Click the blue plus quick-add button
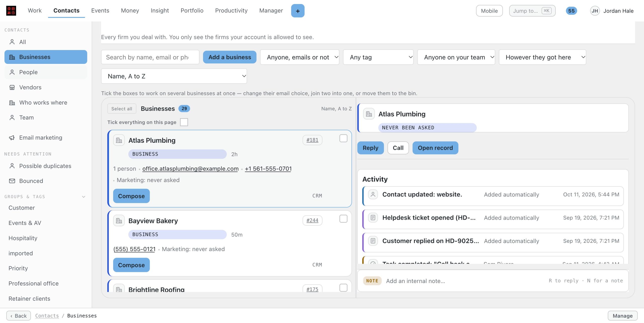 298,11
